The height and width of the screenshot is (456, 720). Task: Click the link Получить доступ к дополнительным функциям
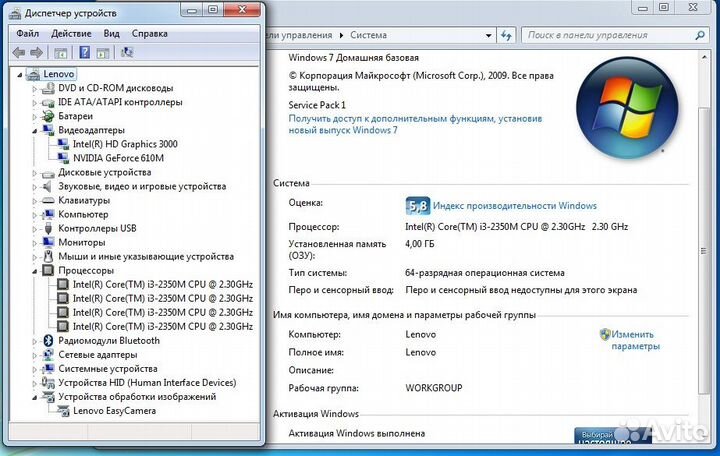pos(415,124)
